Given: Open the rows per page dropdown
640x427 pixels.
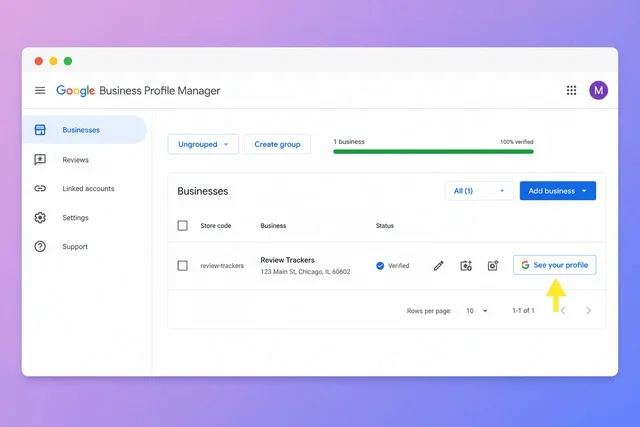Looking at the screenshot, I should click(x=477, y=311).
